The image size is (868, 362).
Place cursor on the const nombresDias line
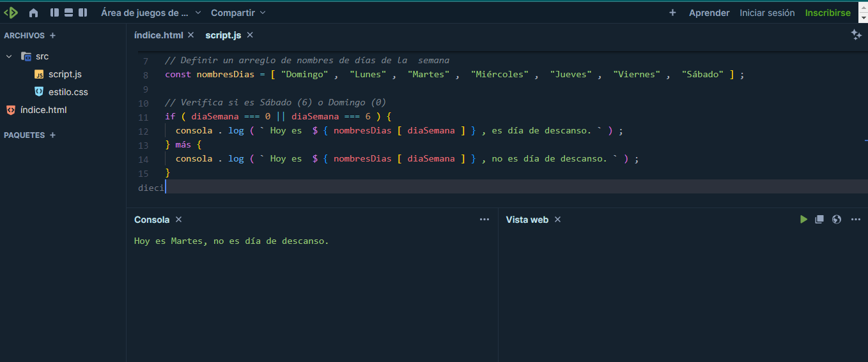(x=454, y=75)
